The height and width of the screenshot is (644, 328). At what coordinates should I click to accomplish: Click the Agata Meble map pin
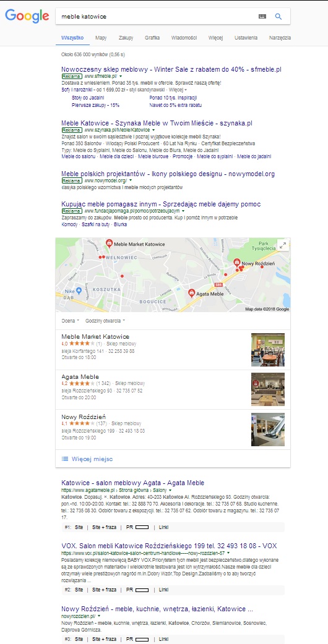pos(191,293)
